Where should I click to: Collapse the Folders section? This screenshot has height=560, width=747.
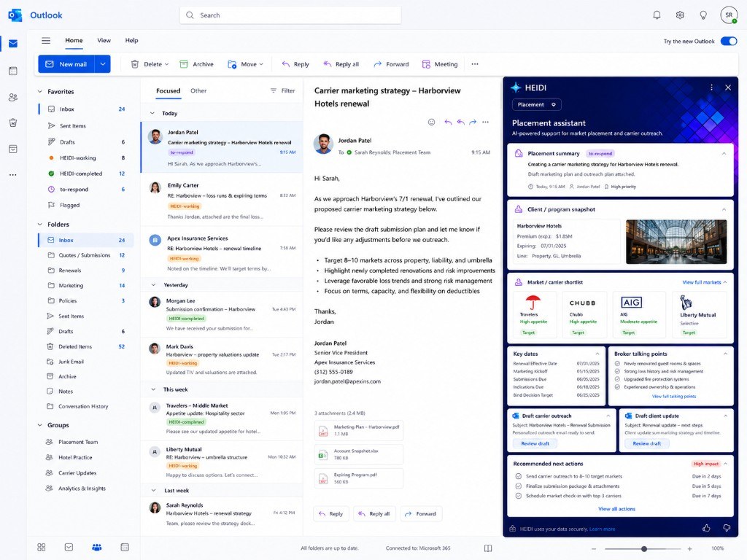click(x=40, y=225)
